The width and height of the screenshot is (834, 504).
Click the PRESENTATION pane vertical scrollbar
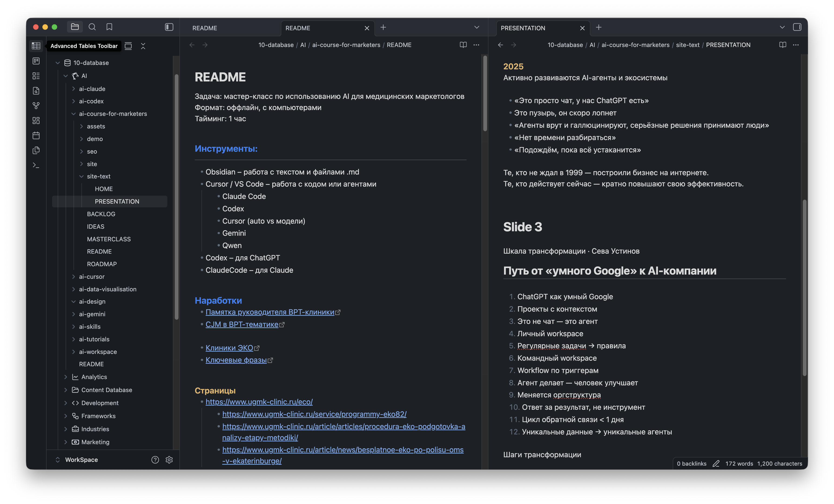804,288
